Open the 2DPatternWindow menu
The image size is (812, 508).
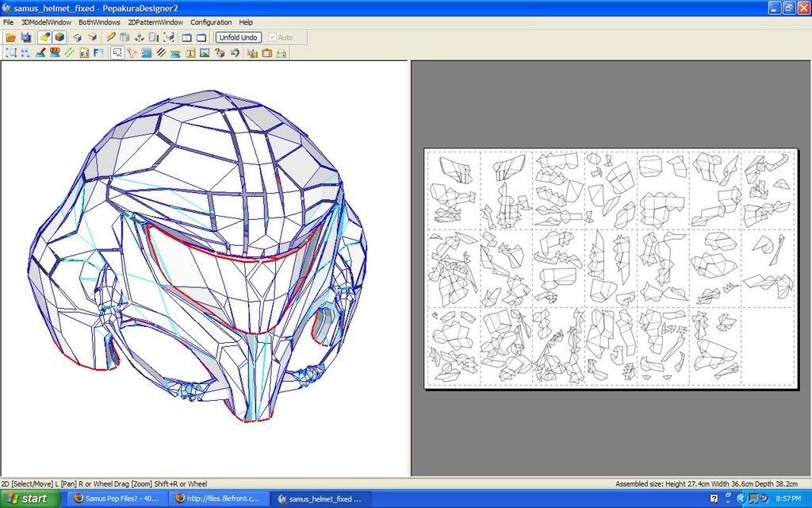point(155,22)
